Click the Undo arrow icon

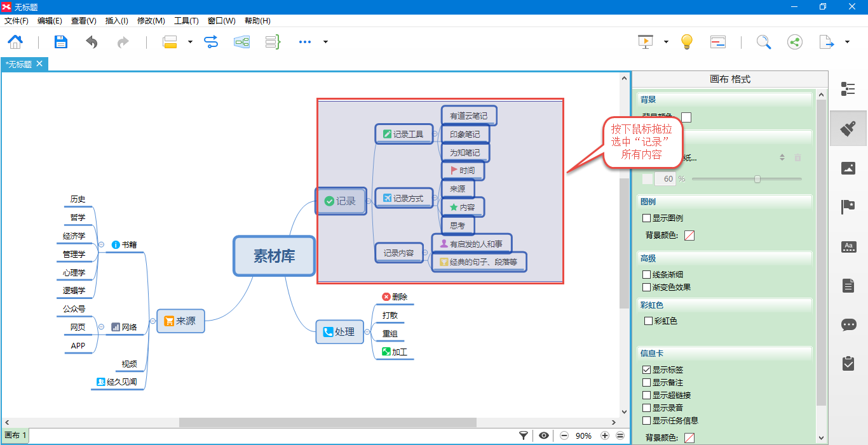pos(92,42)
